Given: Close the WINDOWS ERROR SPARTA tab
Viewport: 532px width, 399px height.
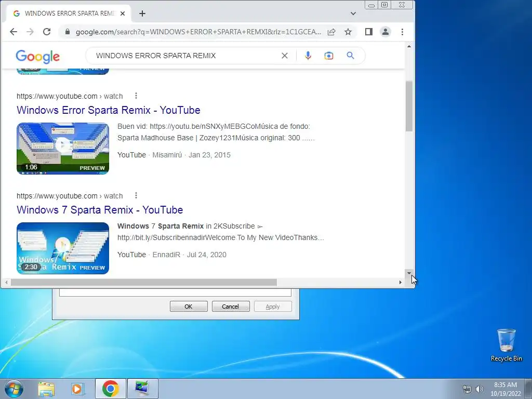Looking at the screenshot, I should pyautogui.click(x=123, y=14).
